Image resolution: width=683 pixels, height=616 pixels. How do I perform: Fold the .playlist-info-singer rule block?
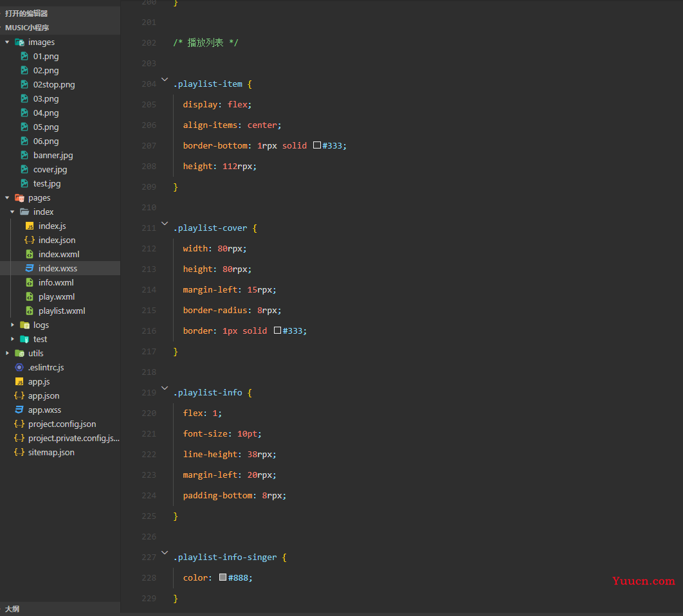pyautogui.click(x=165, y=553)
